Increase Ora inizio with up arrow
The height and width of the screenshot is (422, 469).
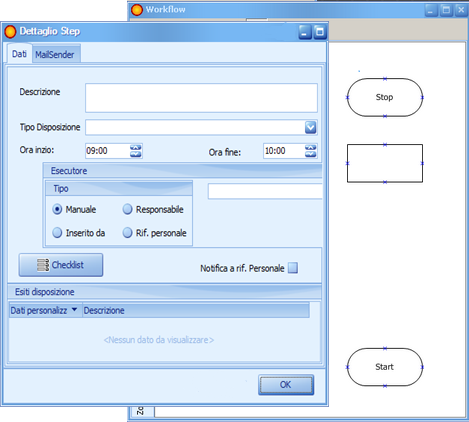click(x=136, y=147)
